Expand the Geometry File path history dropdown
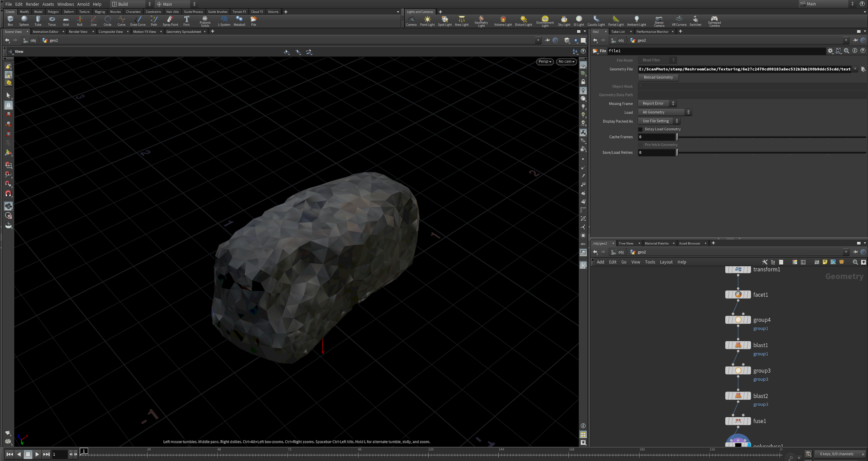The height and width of the screenshot is (461, 868). (855, 69)
